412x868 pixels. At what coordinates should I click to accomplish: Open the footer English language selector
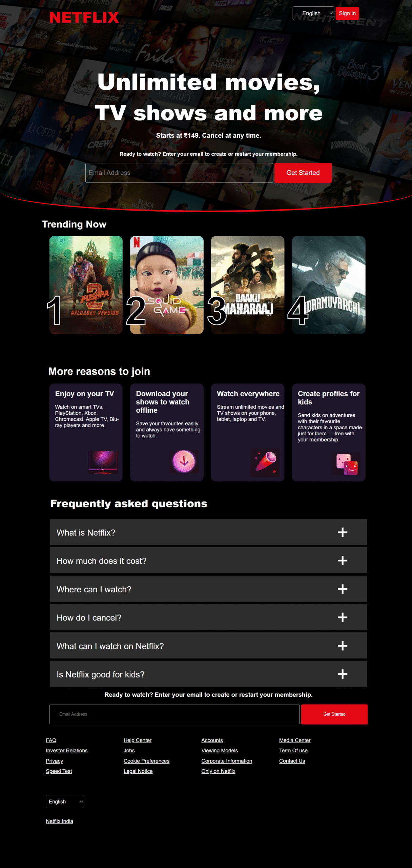[65, 802]
